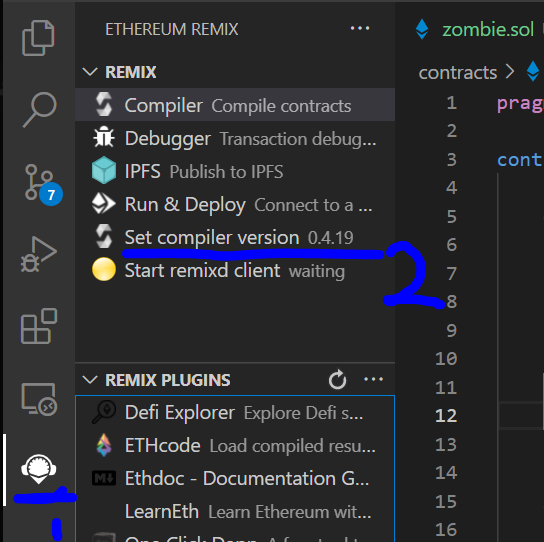Screen dimensions: 544x542
Task: Open Remix Plugins more actions menu
Action: [x=373, y=379]
